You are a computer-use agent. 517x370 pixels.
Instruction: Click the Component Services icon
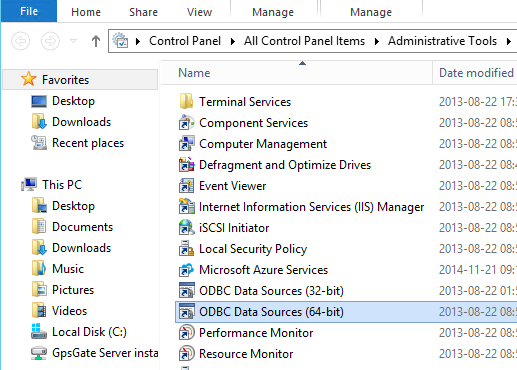[186, 122]
